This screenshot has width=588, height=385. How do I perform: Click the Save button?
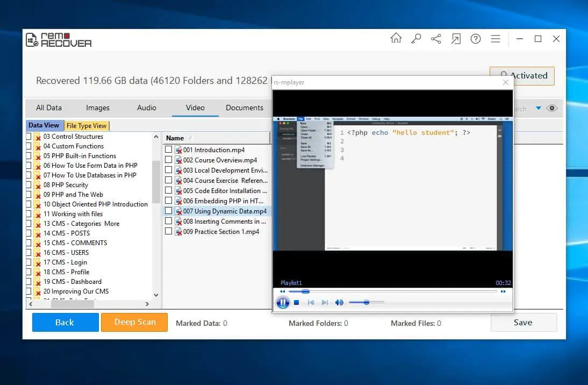click(524, 322)
